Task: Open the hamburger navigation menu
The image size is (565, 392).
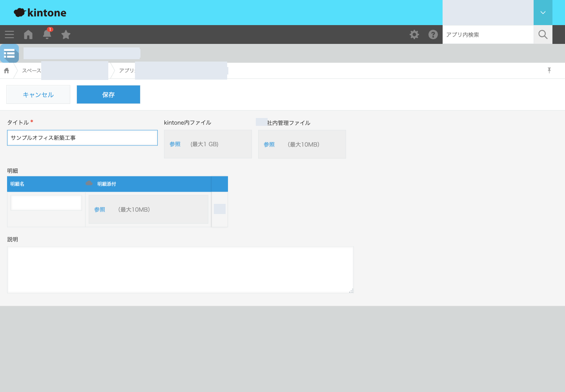Action: [x=9, y=34]
